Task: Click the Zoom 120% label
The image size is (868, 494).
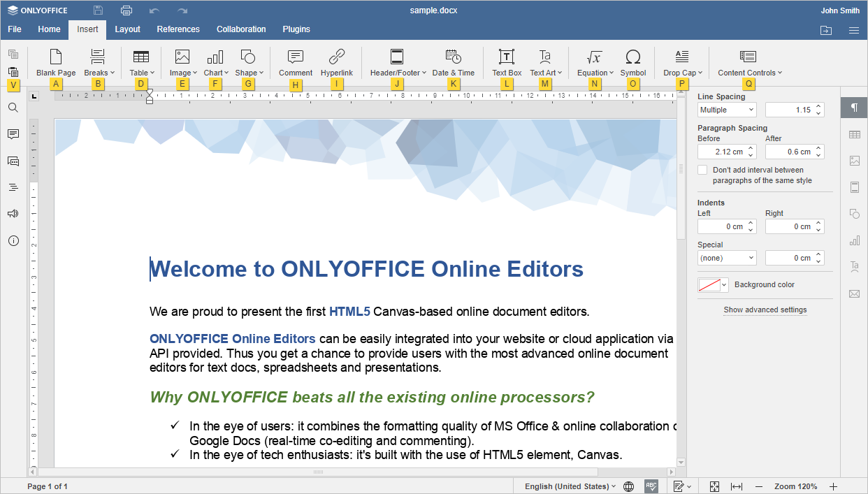Action: (795, 486)
